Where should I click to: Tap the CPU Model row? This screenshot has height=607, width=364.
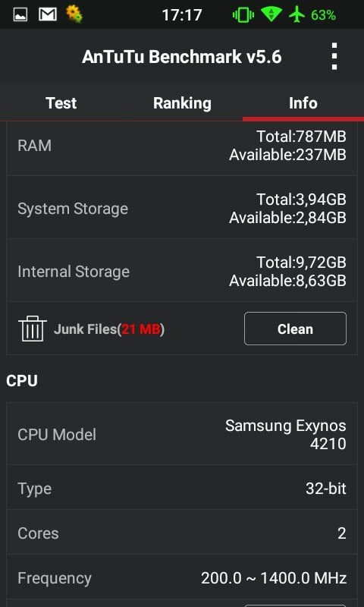pyautogui.click(x=182, y=434)
